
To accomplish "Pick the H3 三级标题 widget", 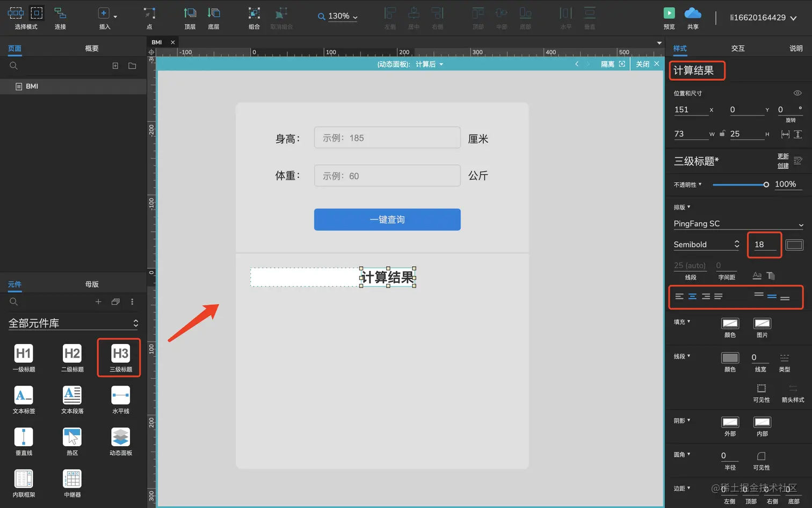I will point(120,353).
